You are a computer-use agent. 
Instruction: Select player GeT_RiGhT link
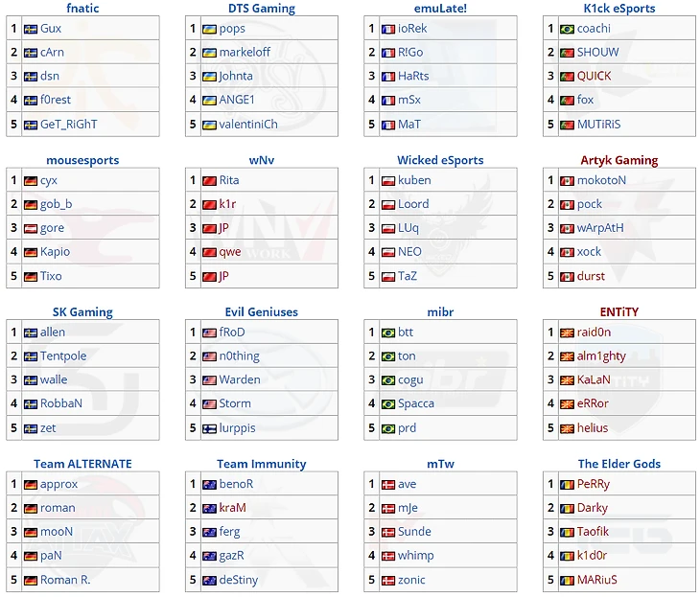pos(69,124)
